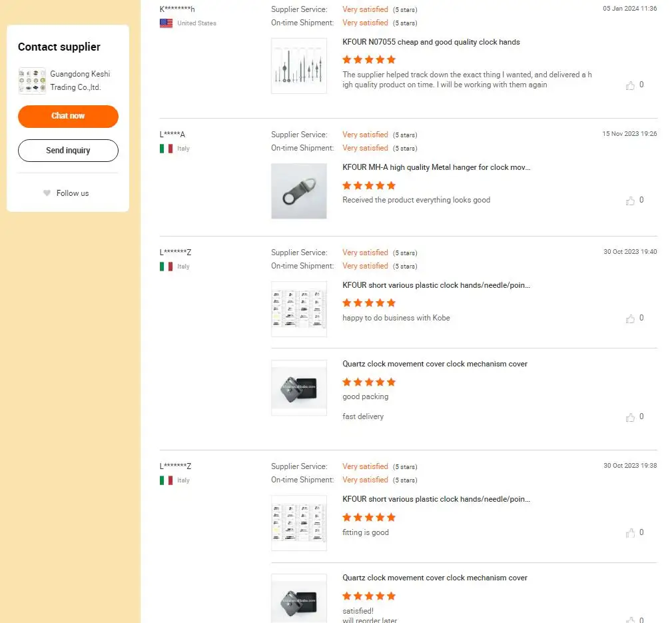Open Guangdong Keshi Trading Co. link
The image size is (672, 623).
pyautogui.click(x=80, y=81)
